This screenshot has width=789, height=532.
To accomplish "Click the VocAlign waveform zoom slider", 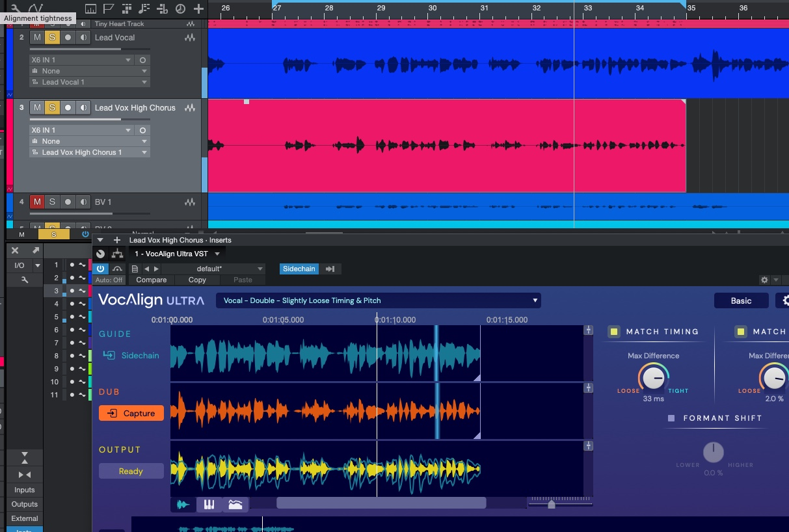I will (552, 504).
